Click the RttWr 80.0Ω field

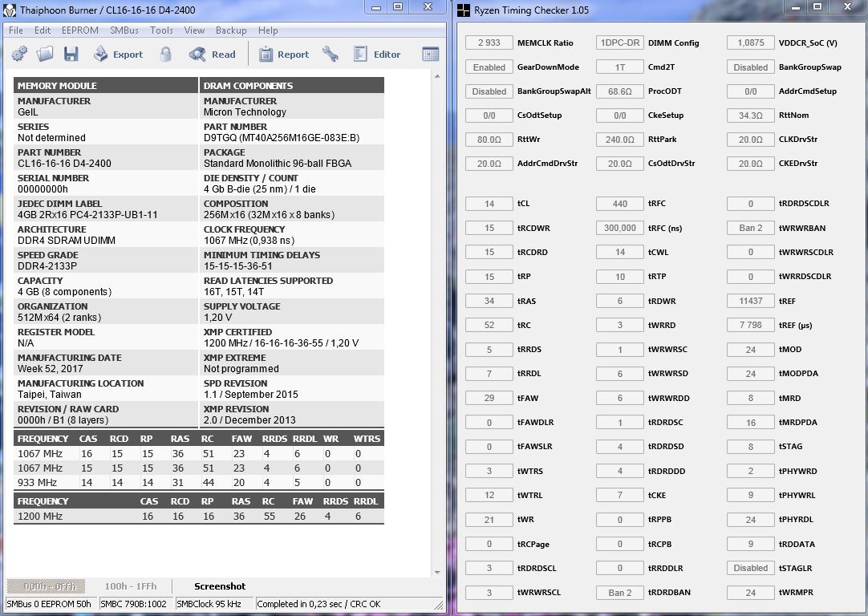tap(489, 140)
